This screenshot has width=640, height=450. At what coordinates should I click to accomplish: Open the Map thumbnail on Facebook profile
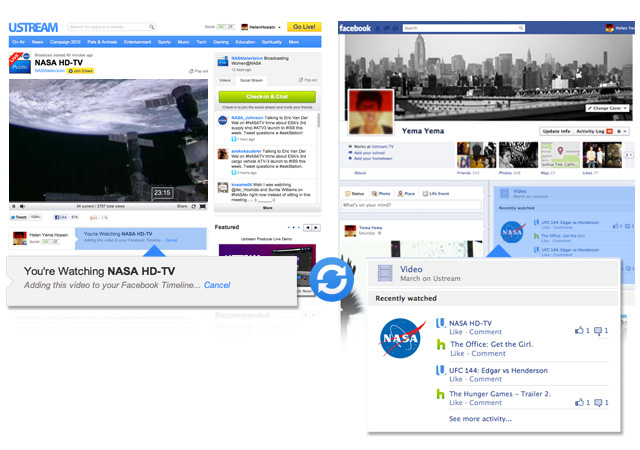(560, 155)
